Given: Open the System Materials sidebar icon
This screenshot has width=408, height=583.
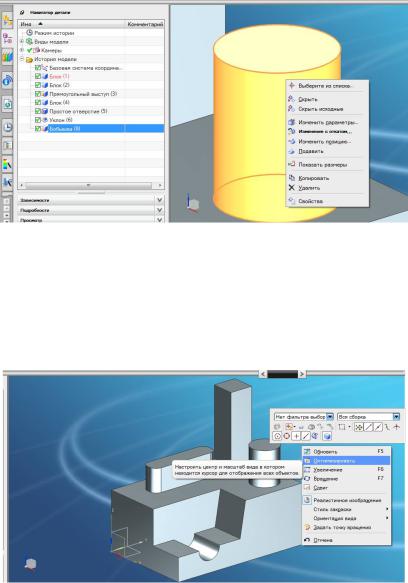Looking at the screenshot, I should coord(7,145).
